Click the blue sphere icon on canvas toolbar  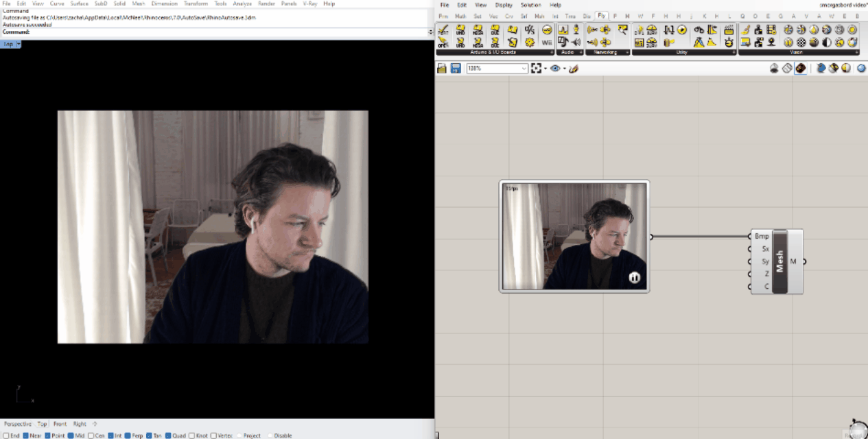click(x=861, y=68)
